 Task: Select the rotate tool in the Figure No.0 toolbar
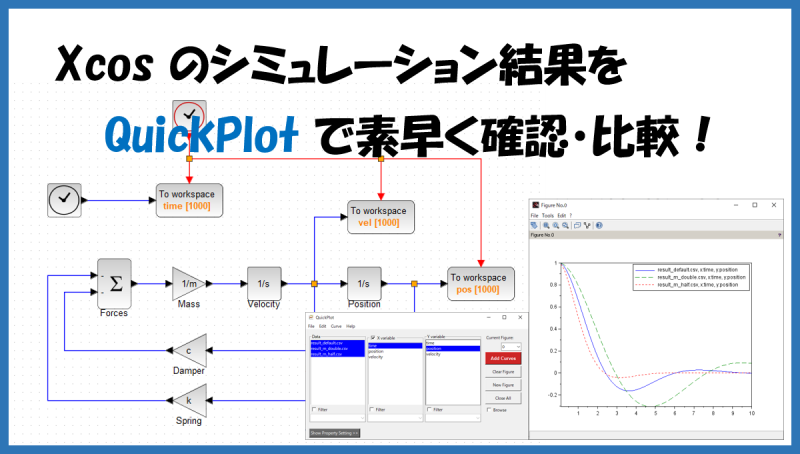coord(534,225)
